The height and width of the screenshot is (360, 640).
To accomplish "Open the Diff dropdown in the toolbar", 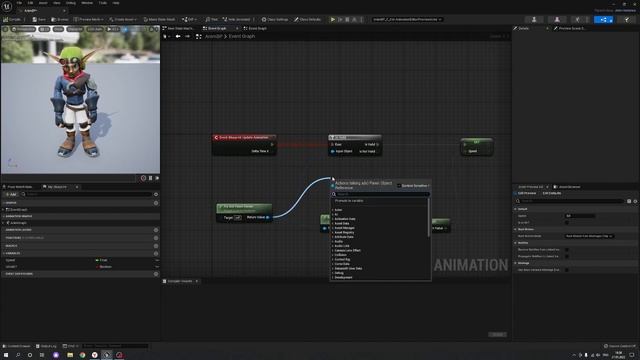I will pos(189,19).
